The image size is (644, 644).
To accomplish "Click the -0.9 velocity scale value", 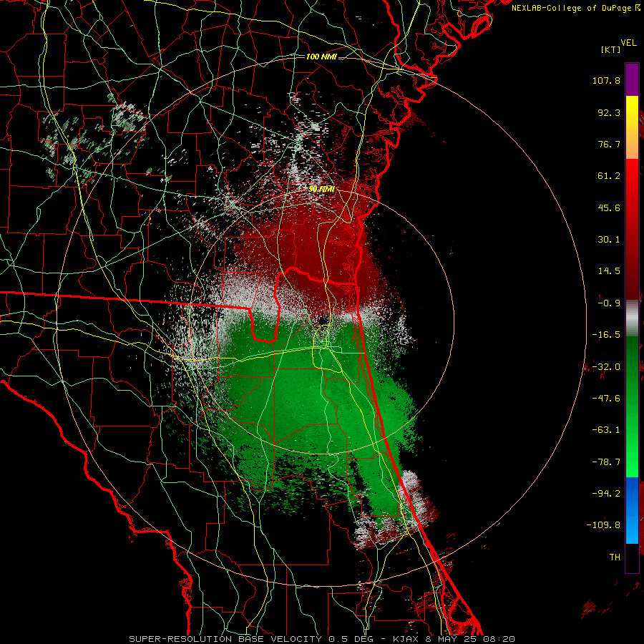I will (609, 303).
